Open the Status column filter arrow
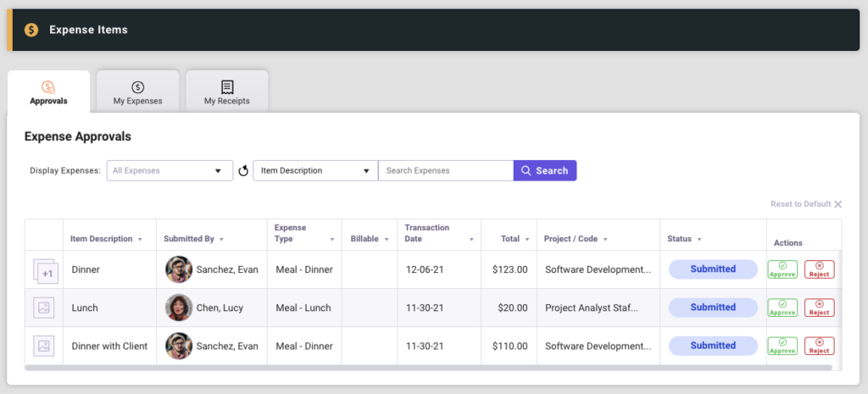868x394 pixels. coord(699,240)
